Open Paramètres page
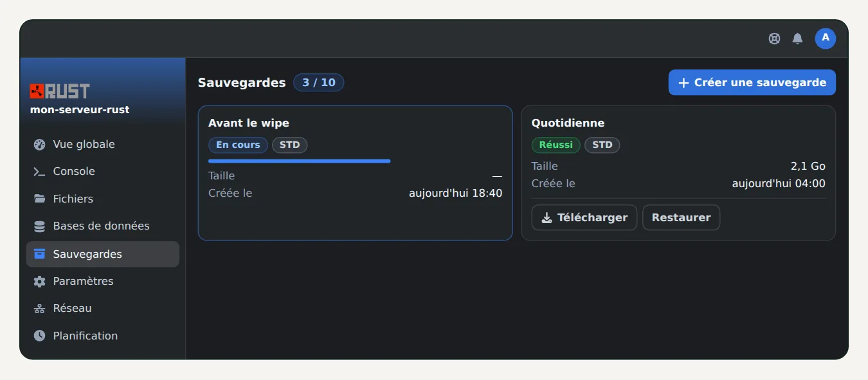 pos(102,282)
